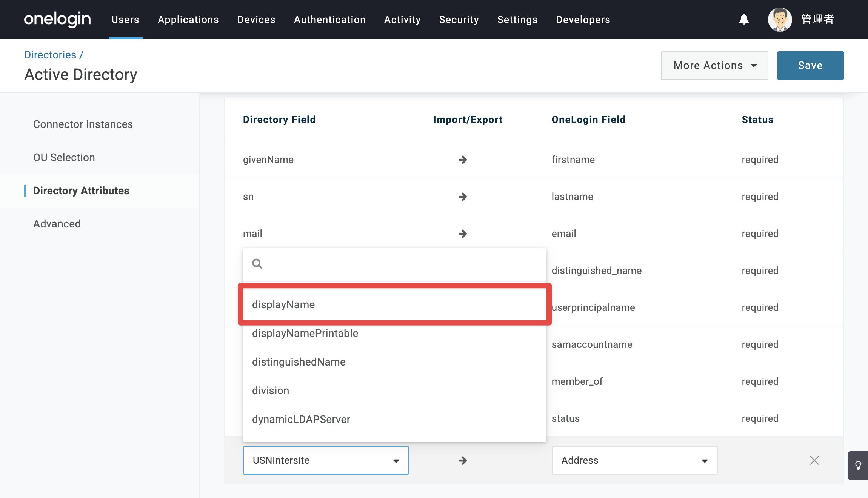The image size is (868, 498).
Task: Open the USNIntersite directory field dropdown
Action: [326, 460]
